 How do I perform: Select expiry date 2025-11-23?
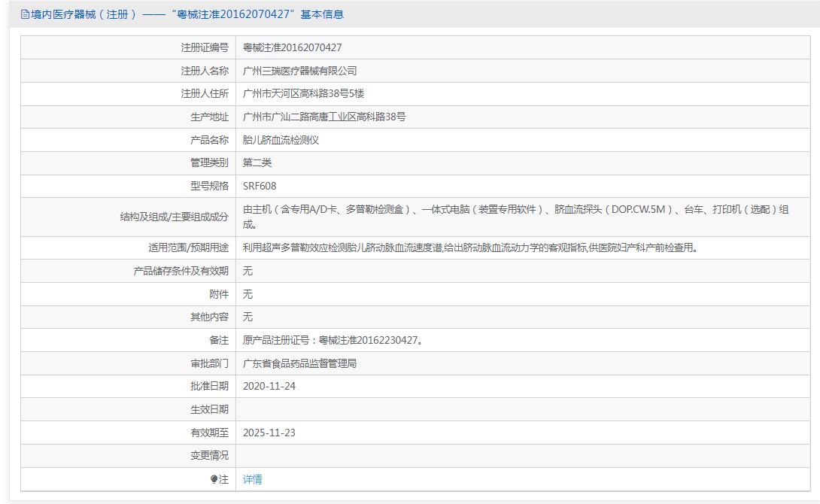click(269, 433)
